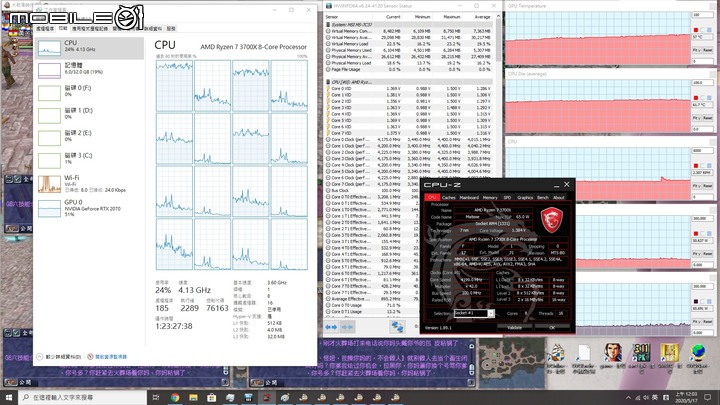Viewport: 720px width, 405px height.
Task: Select Wi-Fi in Task Manager sidebar
Action: pyautogui.click(x=90, y=184)
